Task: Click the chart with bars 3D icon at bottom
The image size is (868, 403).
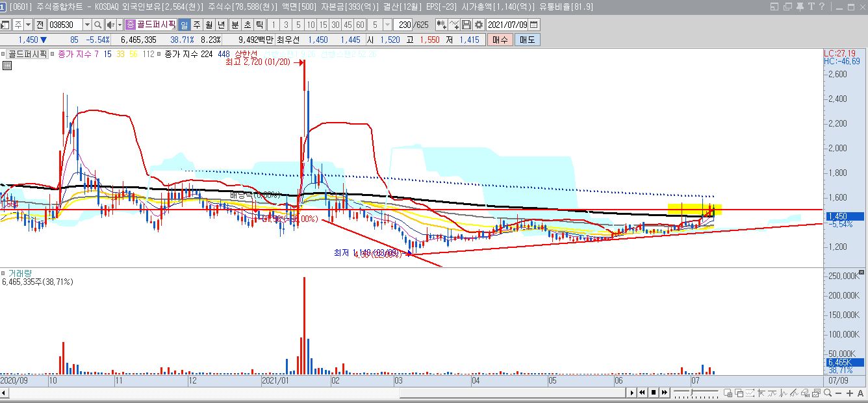Action: click(805, 393)
